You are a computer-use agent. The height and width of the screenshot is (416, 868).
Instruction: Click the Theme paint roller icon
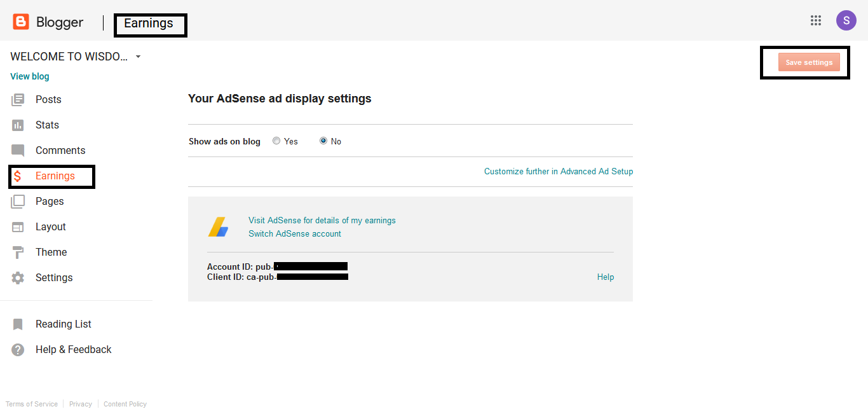18,253
